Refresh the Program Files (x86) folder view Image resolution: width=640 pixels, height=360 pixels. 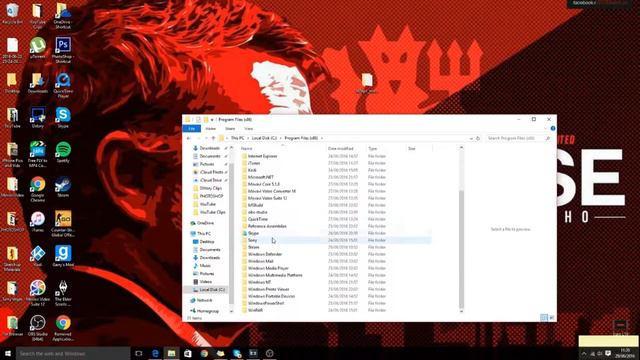pyautogui.click(x=478, y=138)
